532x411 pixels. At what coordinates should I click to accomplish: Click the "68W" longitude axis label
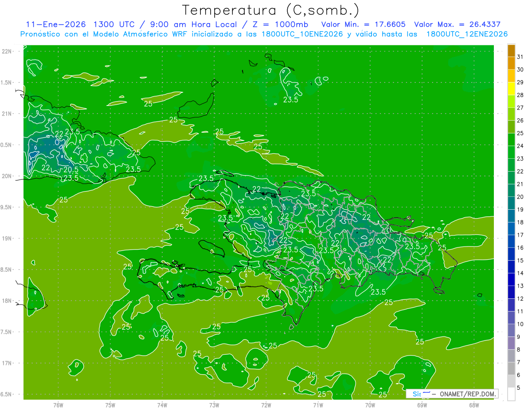point(474,405)
